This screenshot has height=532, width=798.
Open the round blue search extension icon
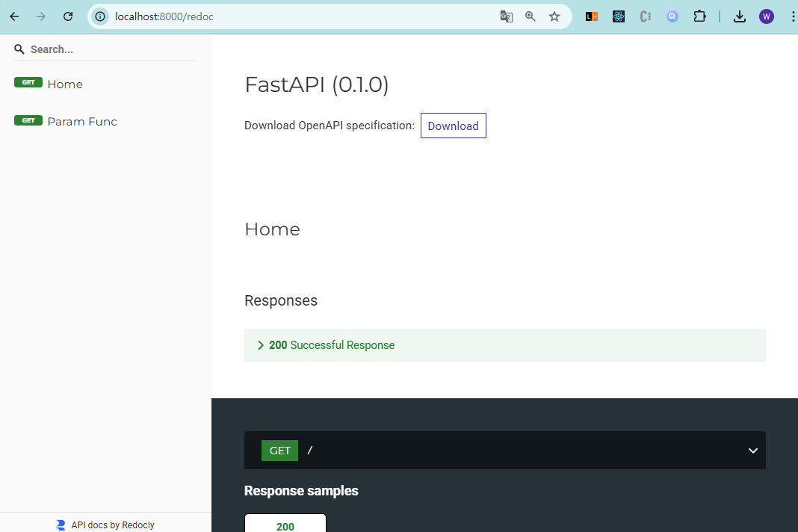coord(672,16)
